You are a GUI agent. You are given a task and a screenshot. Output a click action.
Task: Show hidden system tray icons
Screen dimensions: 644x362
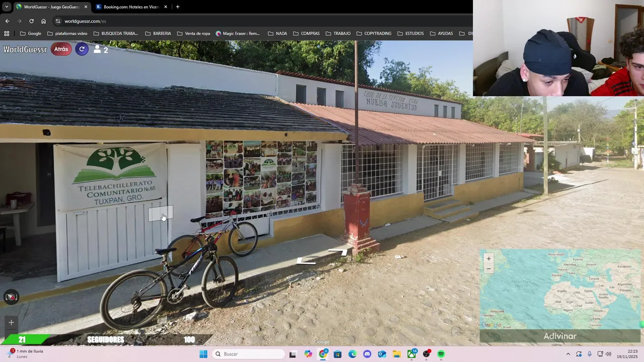coord(568,354)
